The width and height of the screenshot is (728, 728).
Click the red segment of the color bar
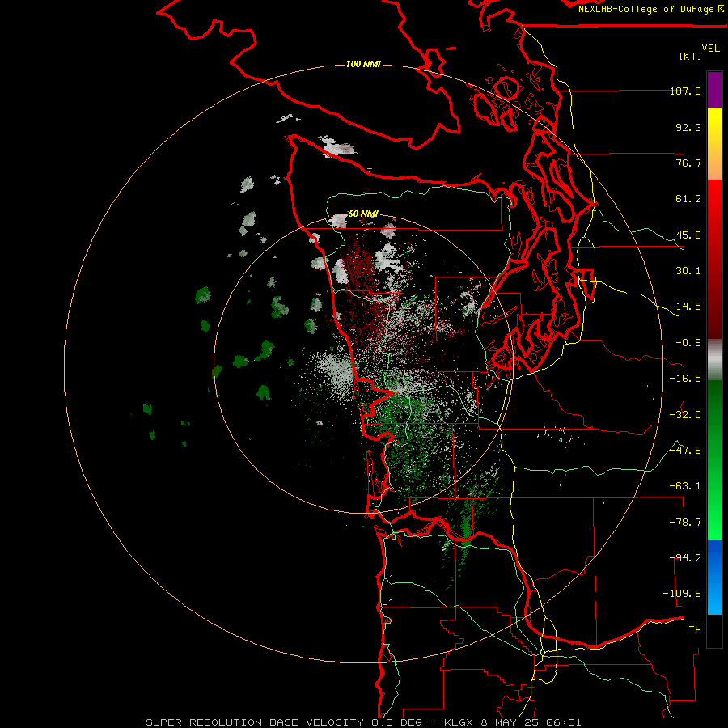tap(714, 259)
